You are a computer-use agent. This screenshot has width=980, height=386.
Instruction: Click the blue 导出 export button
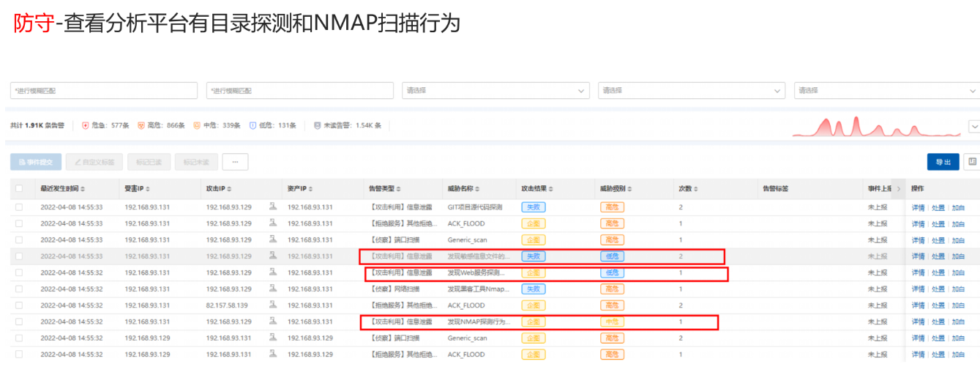(x=943, y=162)
